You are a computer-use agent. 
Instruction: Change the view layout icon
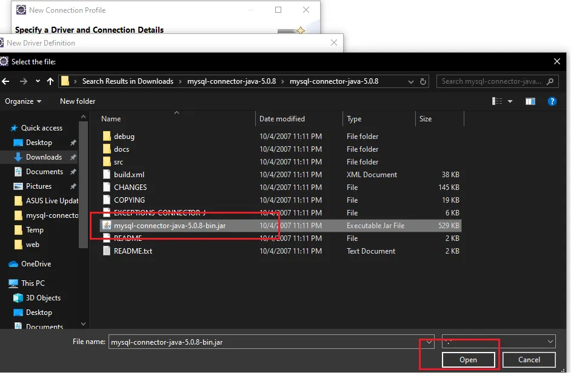point(497,101)
